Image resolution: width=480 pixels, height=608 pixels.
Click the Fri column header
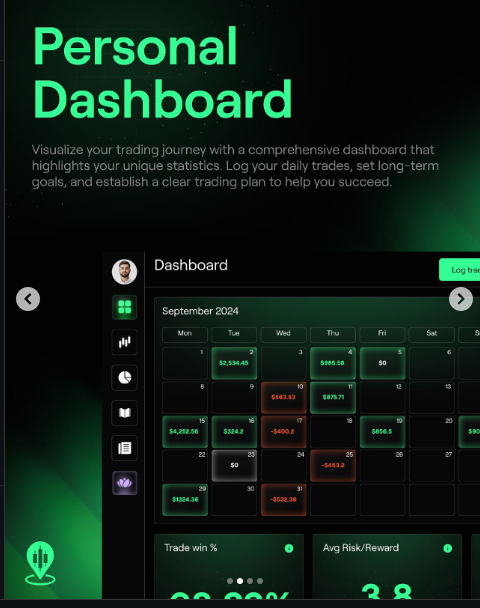click(382, 335)
